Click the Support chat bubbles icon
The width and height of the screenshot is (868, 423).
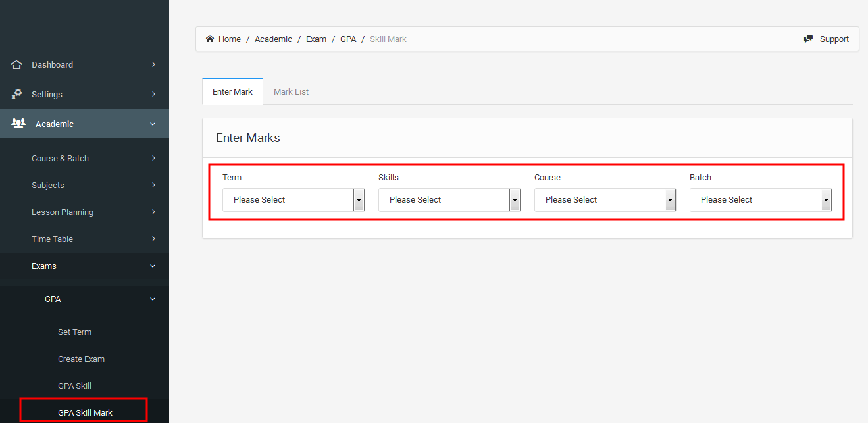tap(808, 39)
